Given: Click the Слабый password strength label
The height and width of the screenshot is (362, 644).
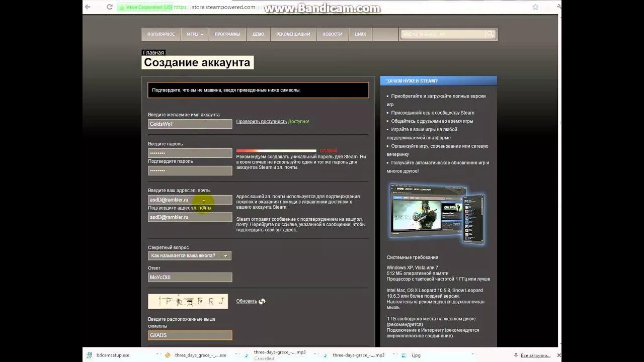Looking at the screenshot, I should click(x=329, y=151).
